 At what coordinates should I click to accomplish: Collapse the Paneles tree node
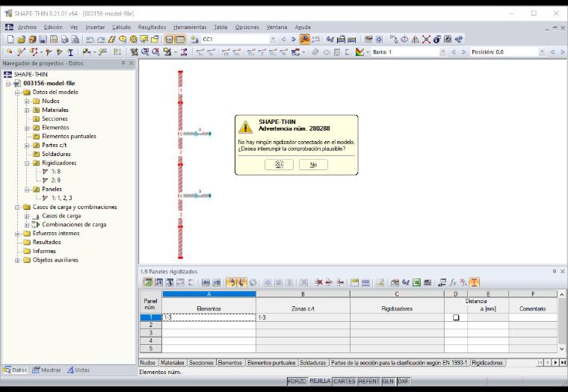click(x=27, y=190)
